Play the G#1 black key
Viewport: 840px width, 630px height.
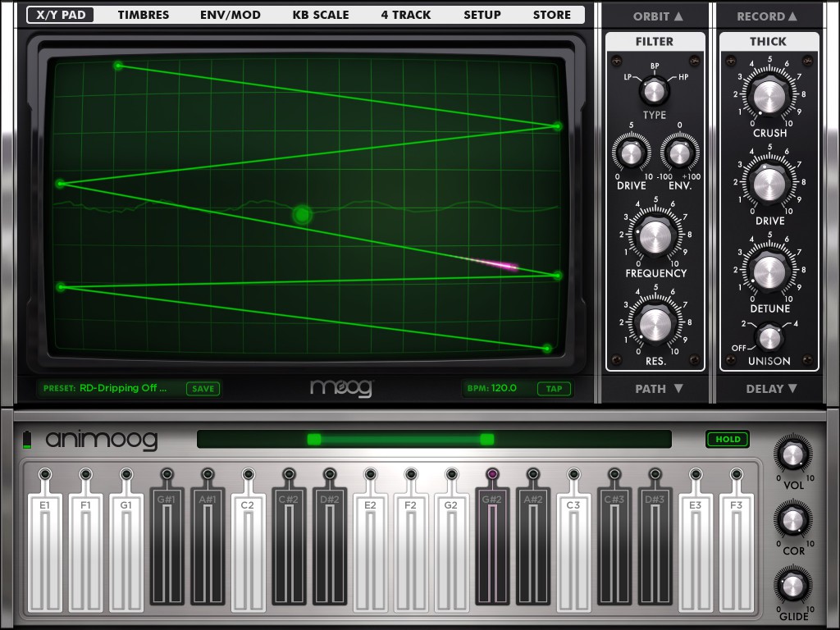(167, 546)
